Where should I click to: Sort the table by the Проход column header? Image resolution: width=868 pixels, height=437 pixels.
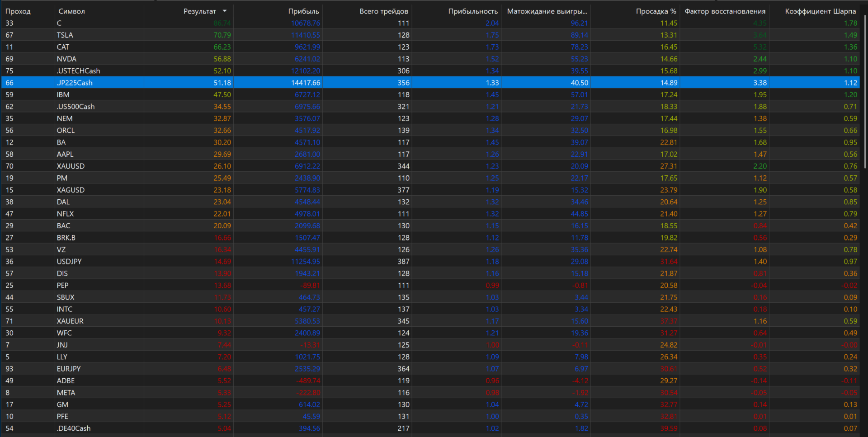(x=18, y=11)
